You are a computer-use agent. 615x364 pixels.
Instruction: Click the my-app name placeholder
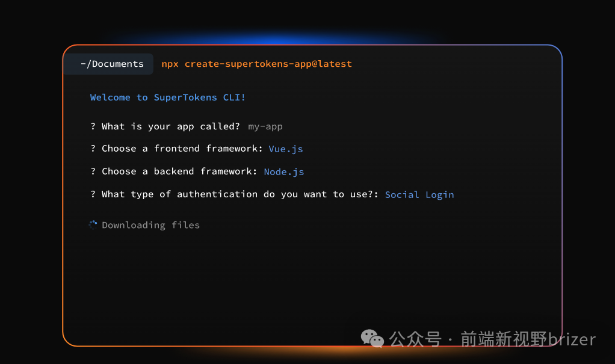pos(265,127)
